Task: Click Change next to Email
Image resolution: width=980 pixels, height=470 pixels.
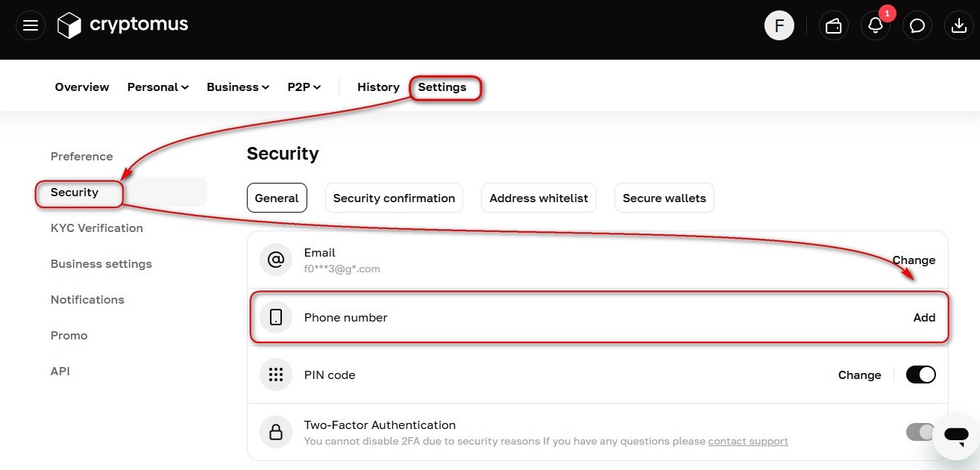Action: pos(914,260)
